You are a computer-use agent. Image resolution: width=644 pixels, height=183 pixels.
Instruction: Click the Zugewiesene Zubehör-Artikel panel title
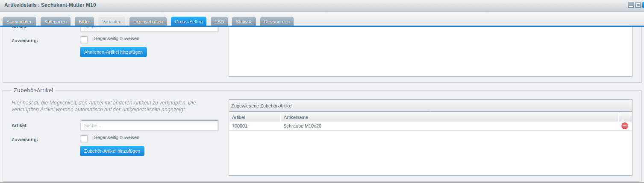pyautogui.click(x=262, y=105)
